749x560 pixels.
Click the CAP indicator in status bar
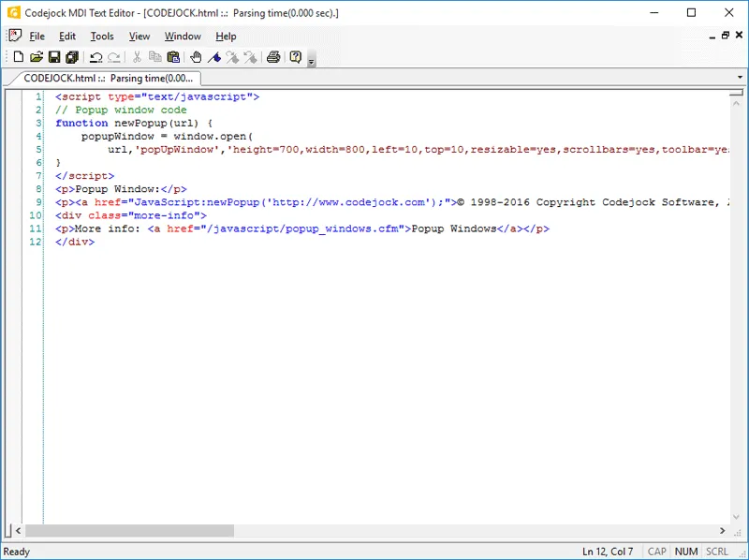click(657, 552)
